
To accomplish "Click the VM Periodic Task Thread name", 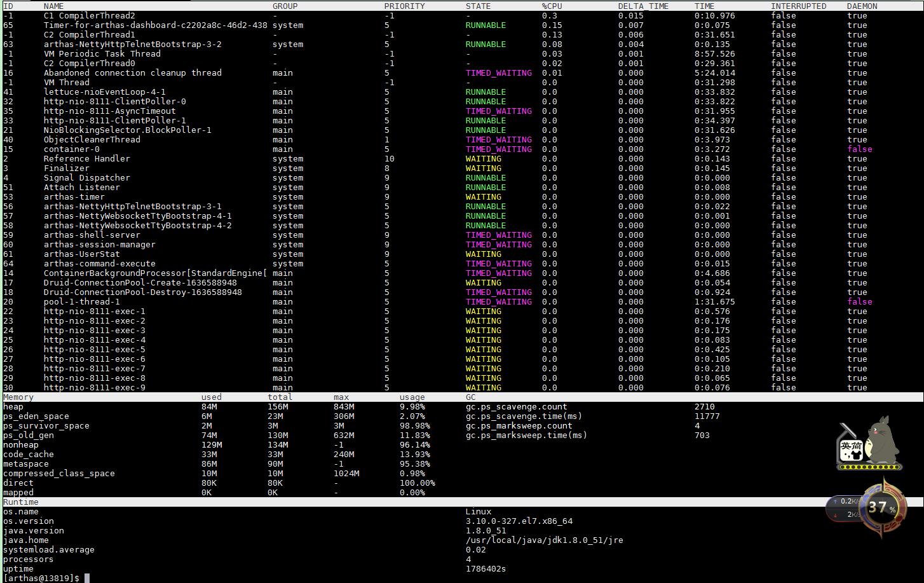I will click(102, 53).
